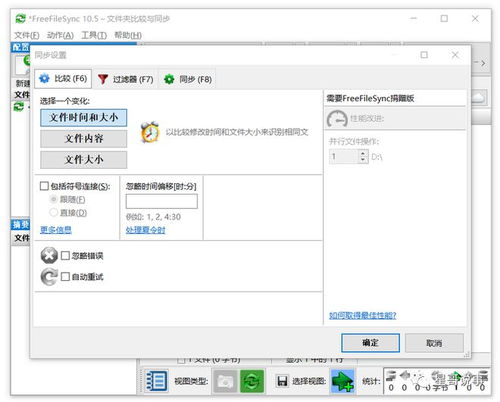
Task: Confirm settings with 确定 button
Action: [370, 343]
